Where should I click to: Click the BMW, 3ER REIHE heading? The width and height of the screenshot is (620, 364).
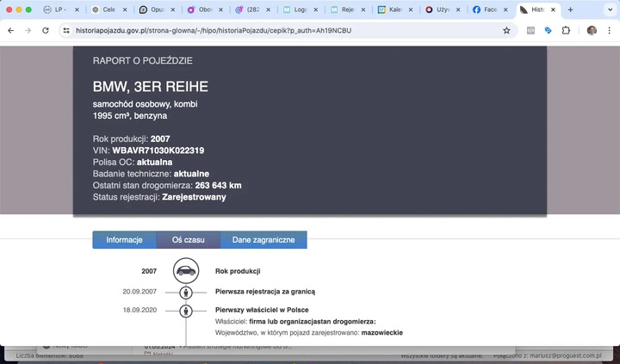point(150,87)
